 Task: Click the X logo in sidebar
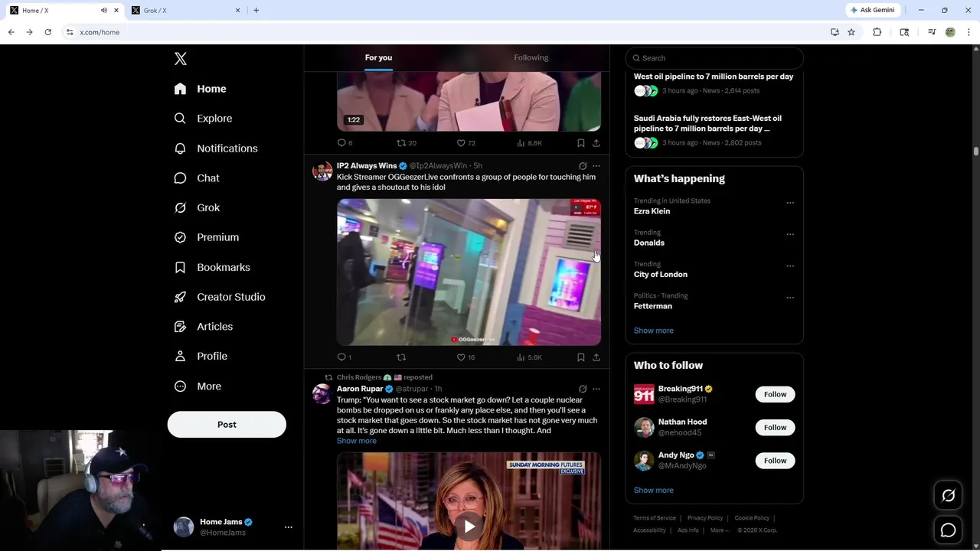click(181, 59)
